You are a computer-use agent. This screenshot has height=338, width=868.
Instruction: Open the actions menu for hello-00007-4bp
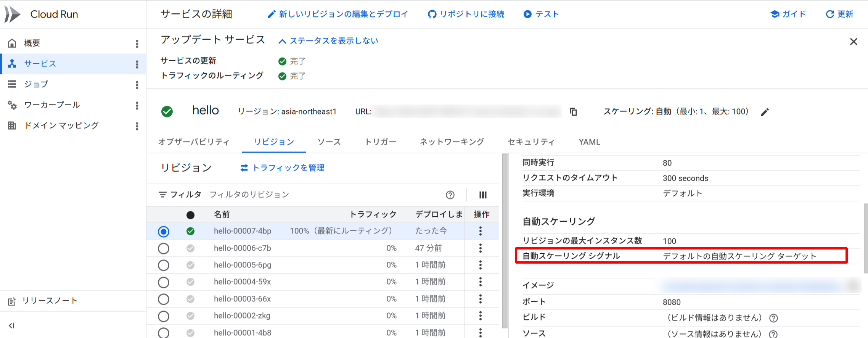pyautogui.click(x=481, y=231)
